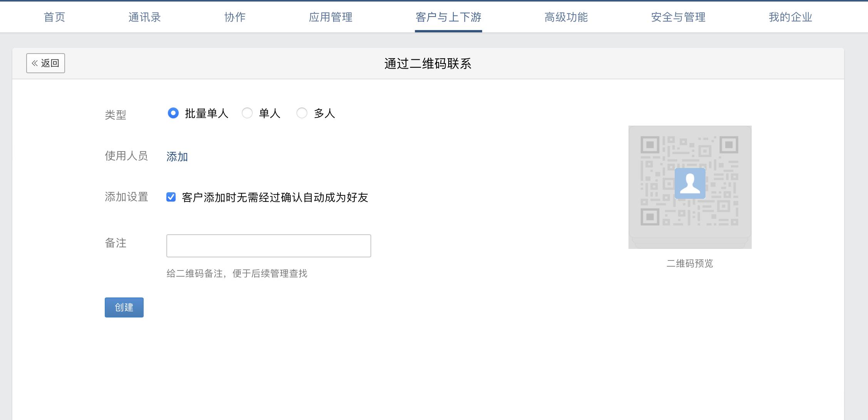
Task: Select the 单人 radio option
Action: (x=247, y=113)
